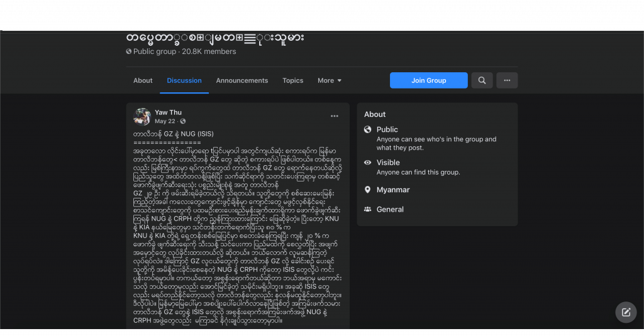Switch to the About tab
Image resolution: width=644 pixels, height=336 pixels.
pos(143,80)
